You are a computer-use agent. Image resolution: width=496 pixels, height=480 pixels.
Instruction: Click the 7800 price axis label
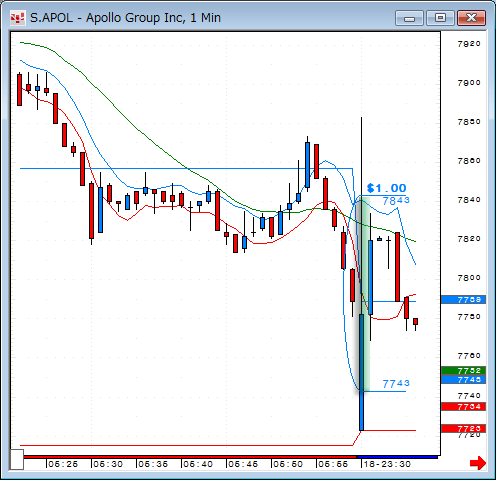pos(469,278)
